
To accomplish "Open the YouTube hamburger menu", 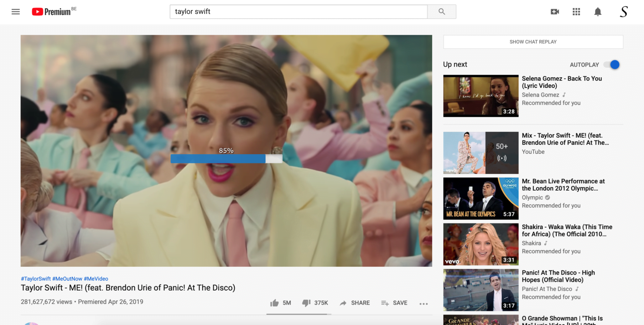I will click(x=16, y=11).
